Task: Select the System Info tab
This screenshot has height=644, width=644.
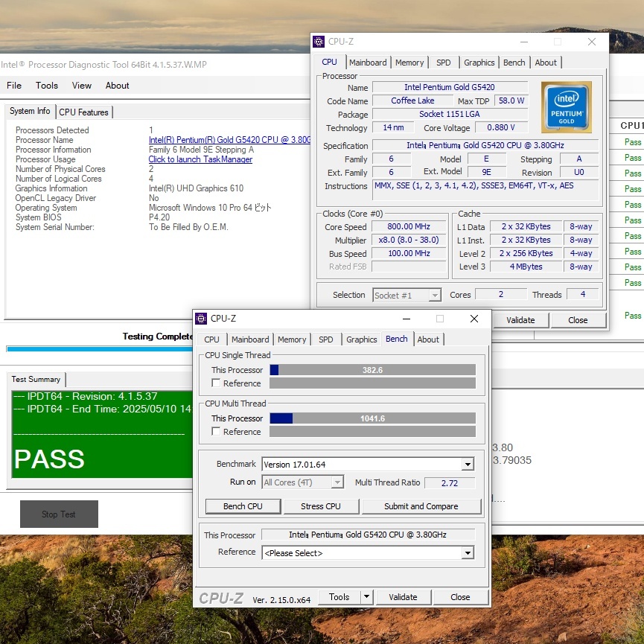Action: [30, 111]
